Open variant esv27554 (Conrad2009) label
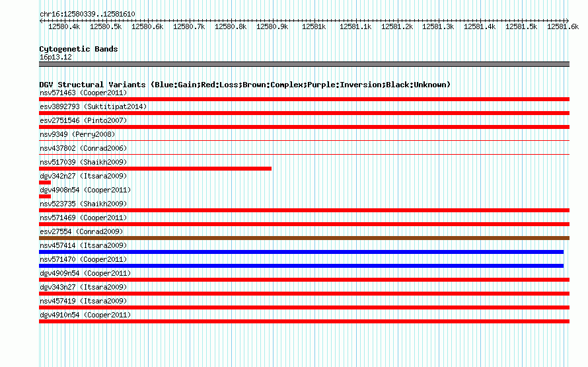The width and height of the screenshot is (588, 367). click(81, 231)
